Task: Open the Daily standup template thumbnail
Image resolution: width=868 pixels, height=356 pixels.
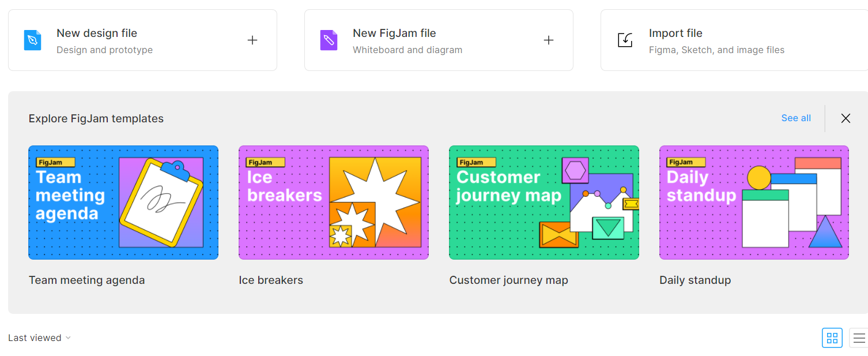Action: [x=754, y=203]
